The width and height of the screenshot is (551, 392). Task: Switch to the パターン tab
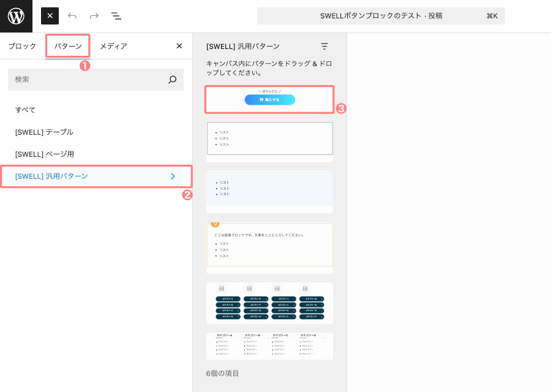(68, 46)
